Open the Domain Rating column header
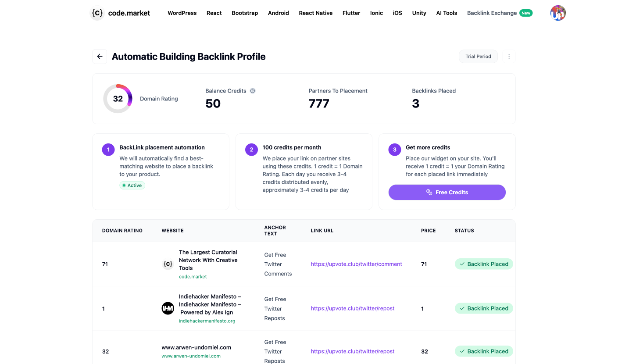This screenshot has width=636, height=364. (x=122, y=230)
